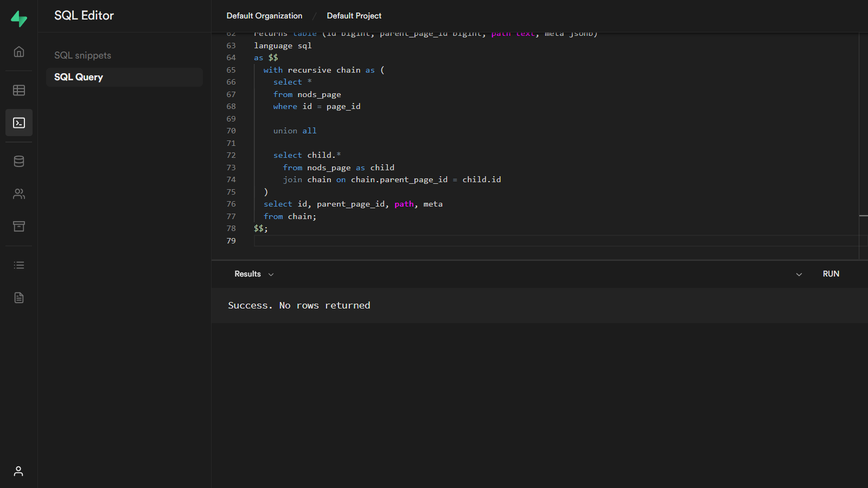The height and width of the screenshot is (488, 868).
Task: Open the Authentication users icon
Action: point(19,194)
